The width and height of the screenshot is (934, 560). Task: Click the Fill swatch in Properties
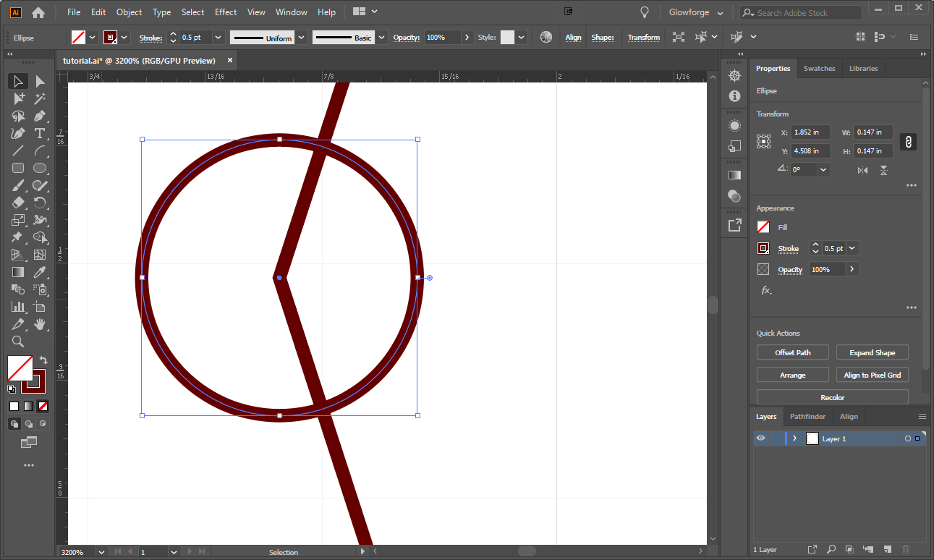pyautogui.click(x=763, y=227)
